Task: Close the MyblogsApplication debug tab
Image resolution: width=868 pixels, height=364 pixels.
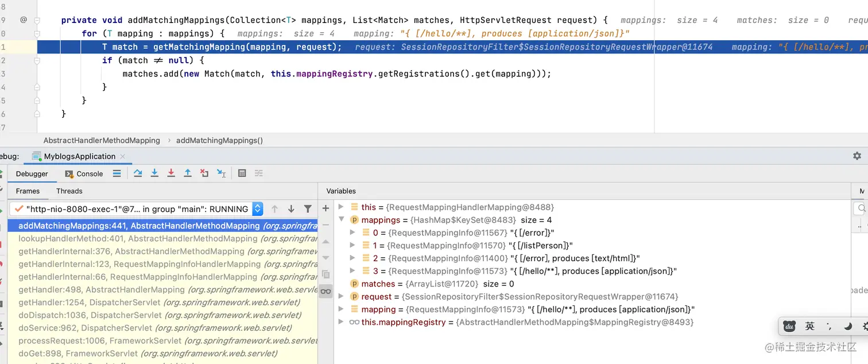Action: click(x=123, y=156)
